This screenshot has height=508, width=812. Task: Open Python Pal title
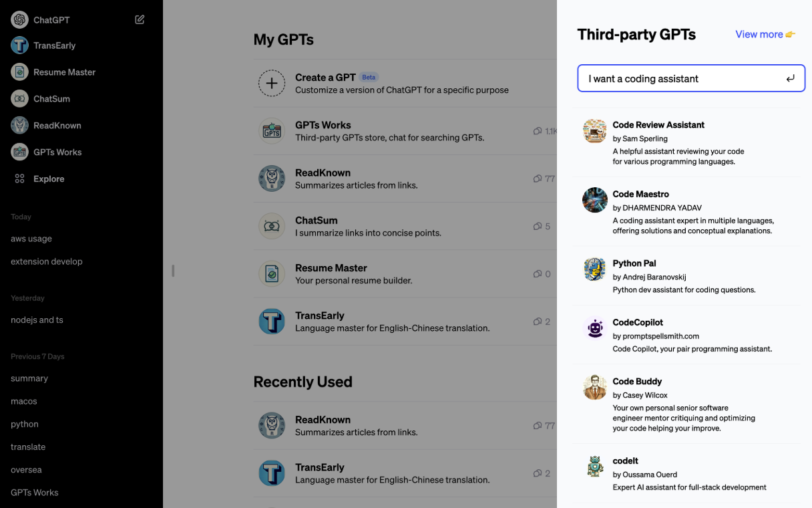(x=634, y=263)
